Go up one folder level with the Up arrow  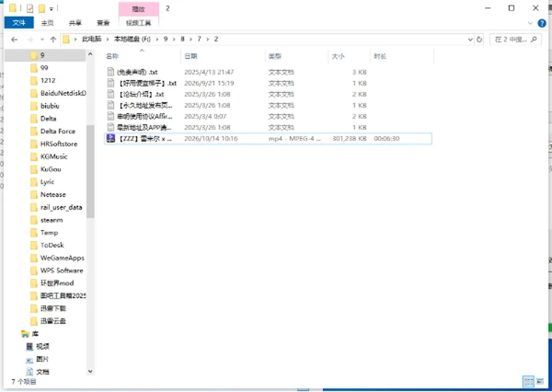53,40
